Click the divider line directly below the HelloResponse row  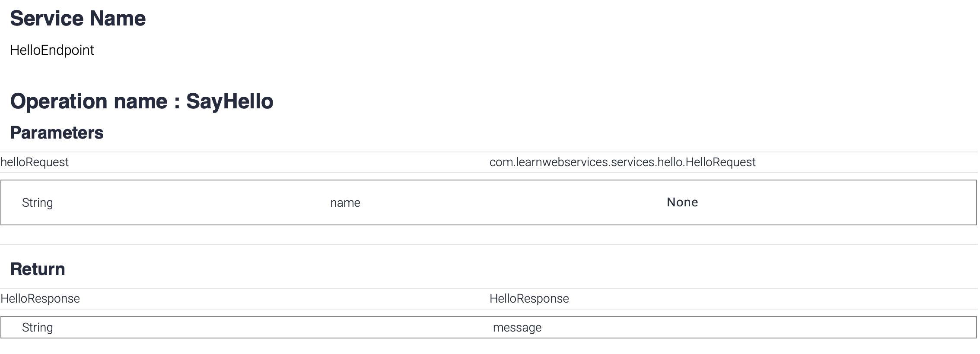click(x=488, y=309)
